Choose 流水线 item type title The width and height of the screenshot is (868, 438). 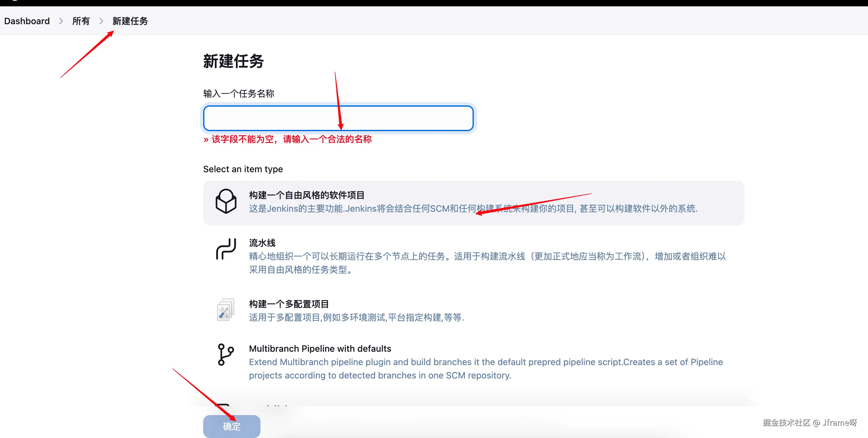coord(262,243)
